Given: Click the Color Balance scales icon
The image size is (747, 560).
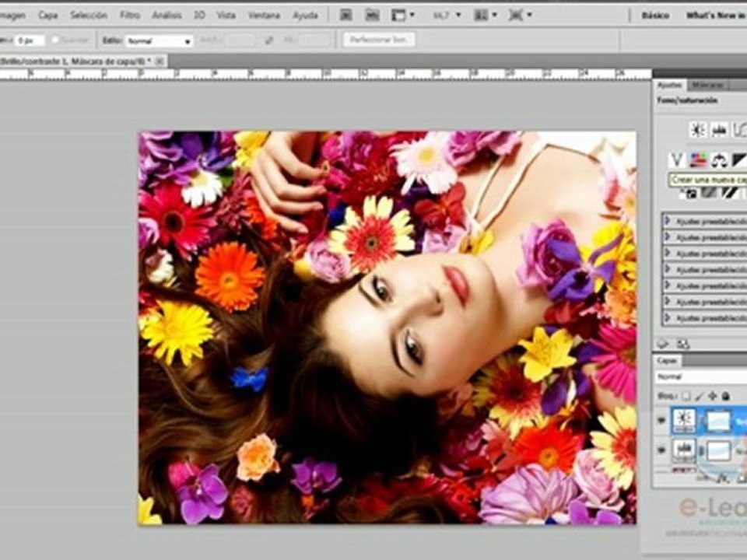Looking at the screenshot, I should pos(719,160).
